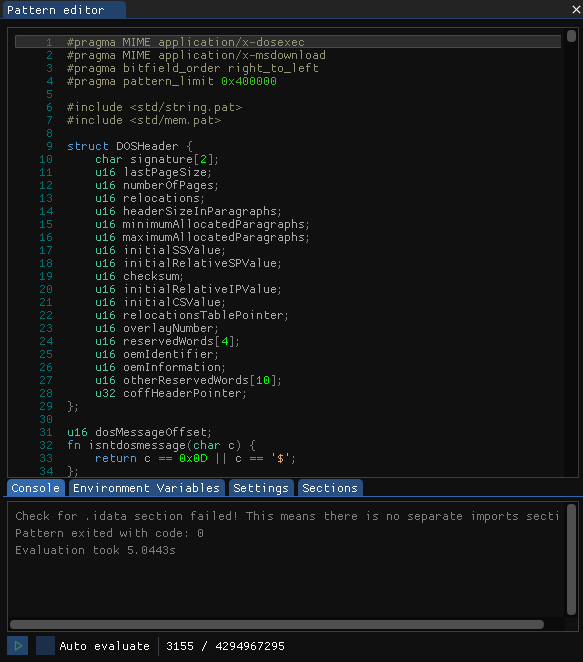Click the line with application/x-msdownload
The width and height of the screenshot is (583, 662).
pyautogui.click(x=196, y=55)
